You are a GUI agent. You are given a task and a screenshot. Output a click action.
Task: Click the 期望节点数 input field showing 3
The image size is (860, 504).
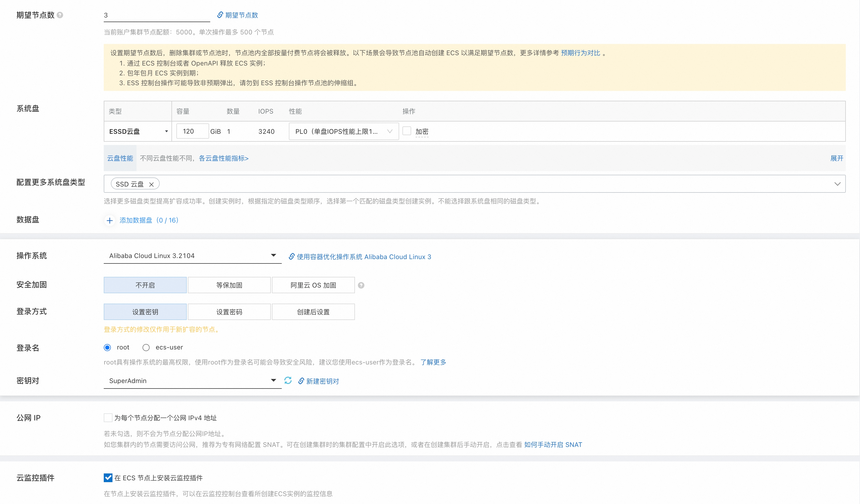coord(157,15)
